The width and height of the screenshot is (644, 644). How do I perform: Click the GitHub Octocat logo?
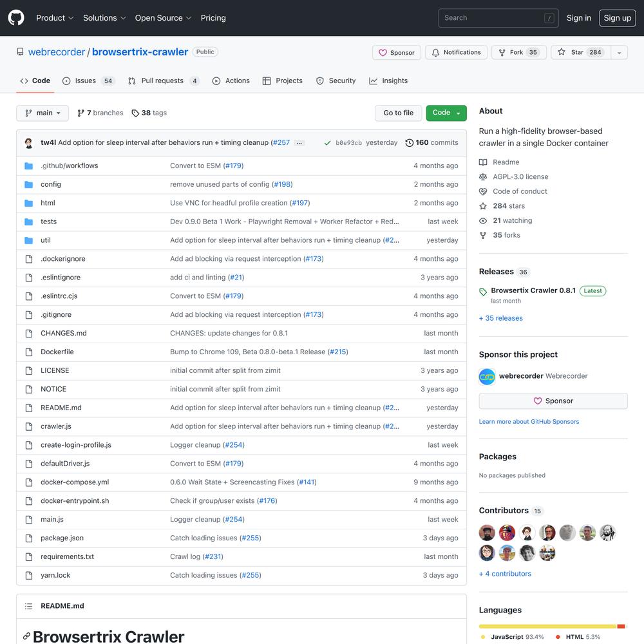16,17
